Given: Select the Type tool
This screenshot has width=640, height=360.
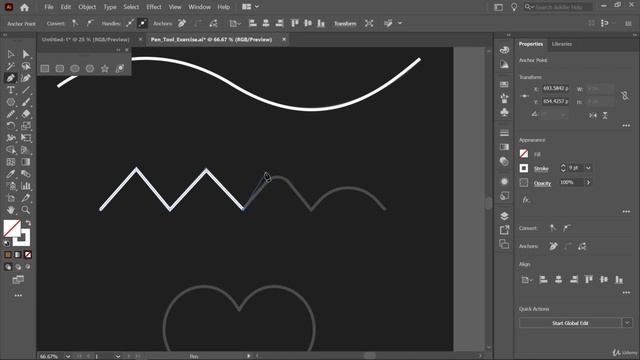Looking at the screenshot, I should point(11,90).
